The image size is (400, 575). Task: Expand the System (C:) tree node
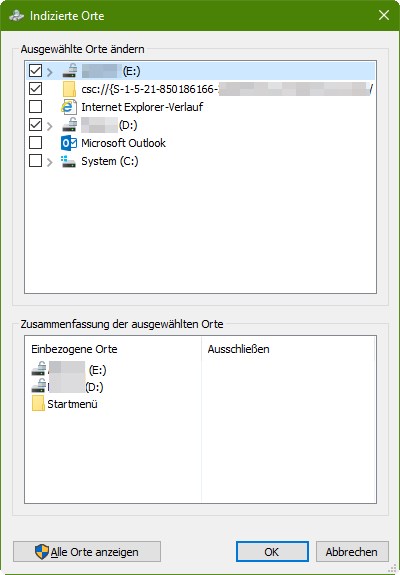point(50,162)
